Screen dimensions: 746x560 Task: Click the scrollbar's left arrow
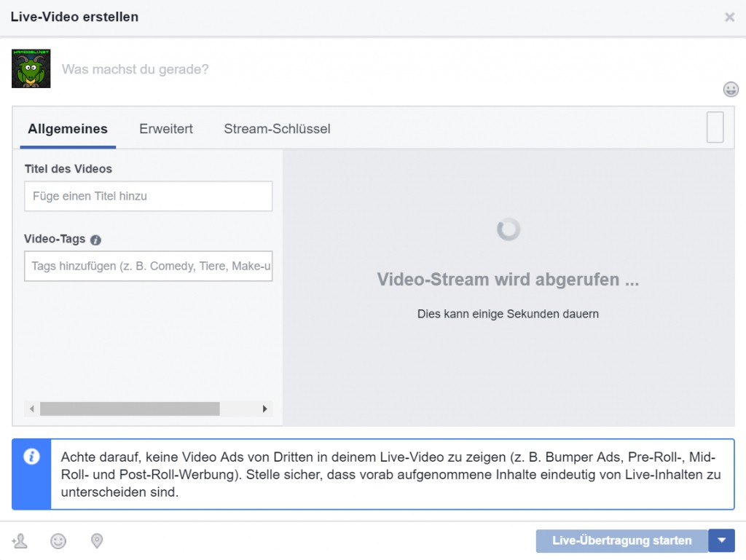[x=31, y=409]
